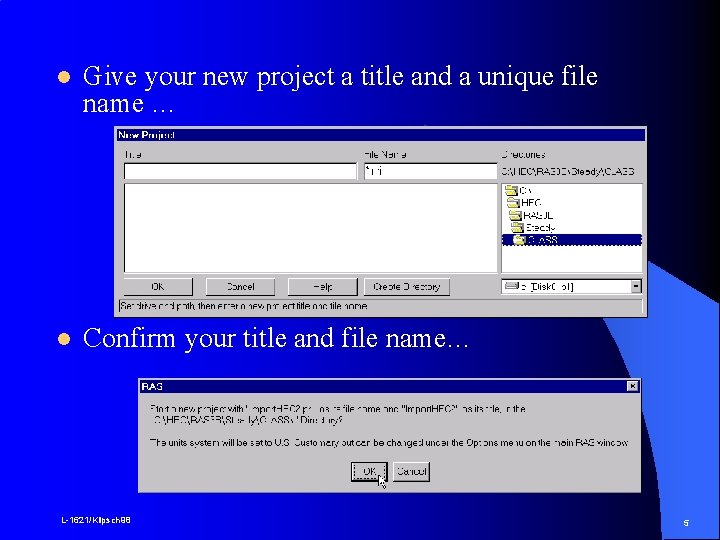Click Cancel in the New Project dialog
Image resolution: width=720 pixels, height=540 pixels.
point(240,287)
